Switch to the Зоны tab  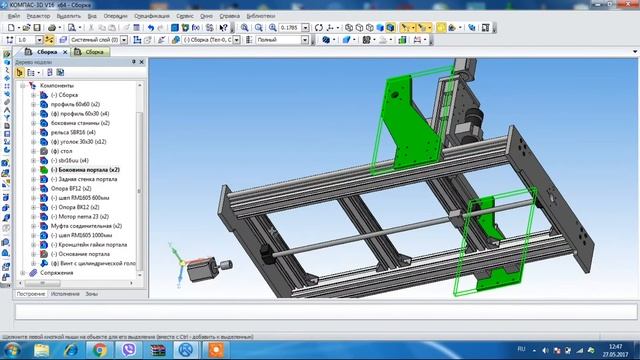point(92,294)
